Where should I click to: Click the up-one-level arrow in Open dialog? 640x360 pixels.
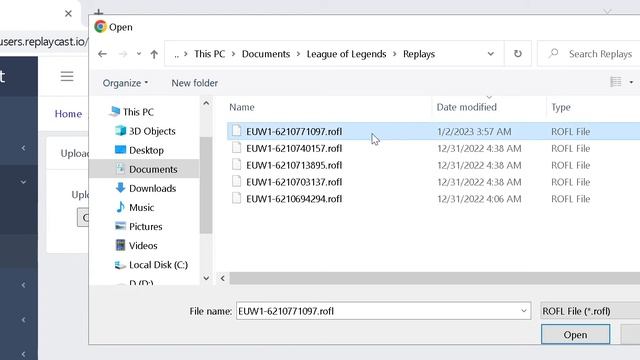154,54
